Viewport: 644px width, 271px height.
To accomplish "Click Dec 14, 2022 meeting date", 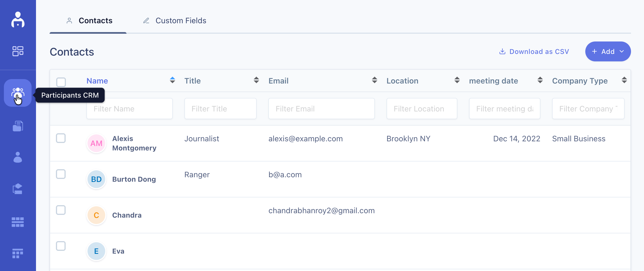I will coord(517,139).
